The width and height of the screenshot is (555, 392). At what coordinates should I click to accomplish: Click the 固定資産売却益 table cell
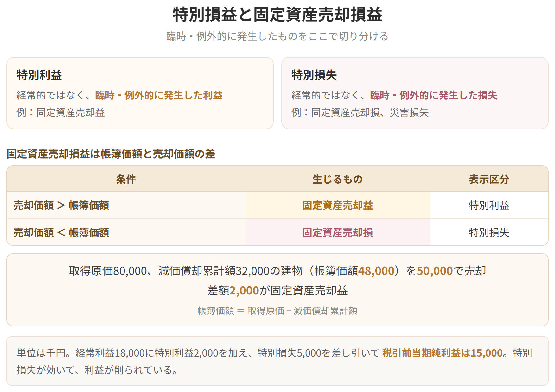pyautogui.click(x=338, y=205)
